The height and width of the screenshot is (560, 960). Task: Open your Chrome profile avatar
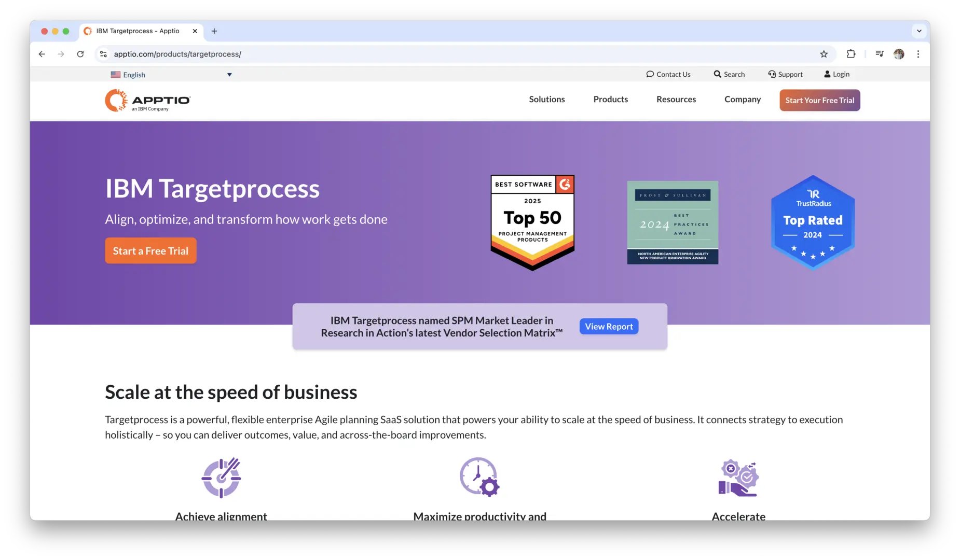pyautogui.click(x=899, y=54)
